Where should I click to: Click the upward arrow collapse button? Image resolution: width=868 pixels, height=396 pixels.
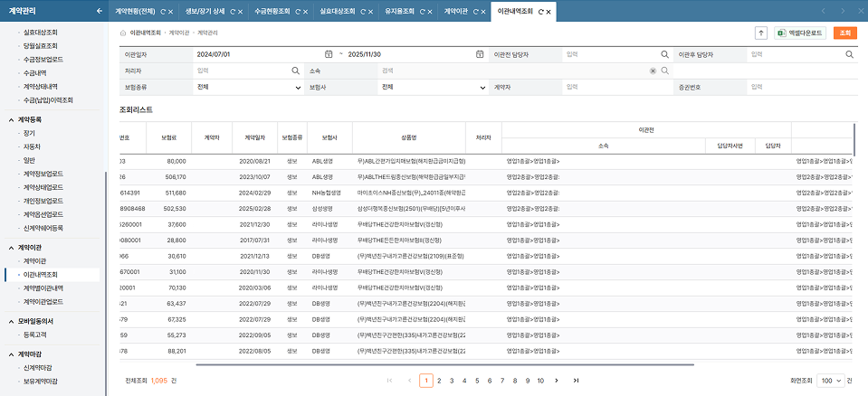pos(760,33)
